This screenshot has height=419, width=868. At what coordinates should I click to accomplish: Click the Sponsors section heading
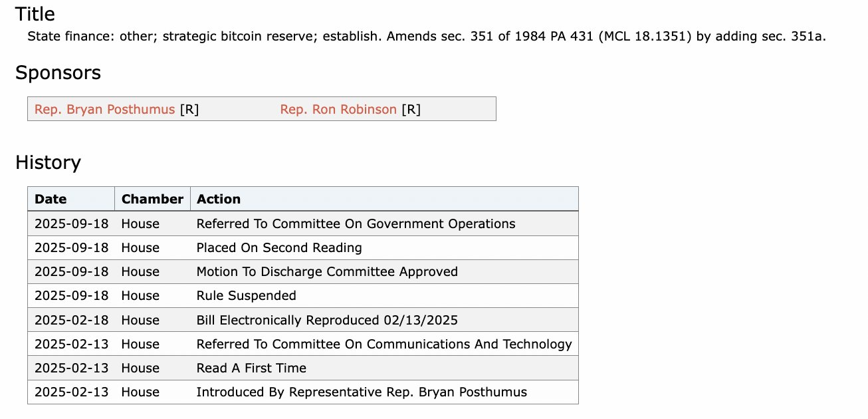pyautogui.click(x=58, y=72)
